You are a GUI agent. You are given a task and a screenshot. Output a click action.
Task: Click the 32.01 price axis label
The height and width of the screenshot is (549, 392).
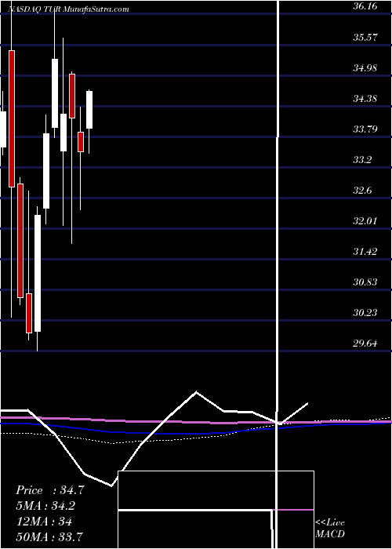click(x=365, y=221)
